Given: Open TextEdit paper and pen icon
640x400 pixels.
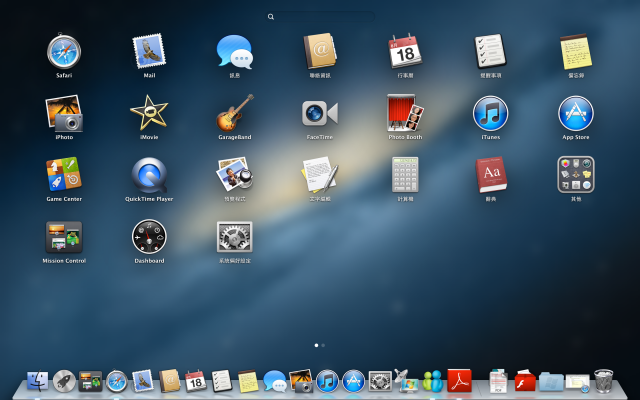Looking at the screenshot, I should (x=320, y=174).
